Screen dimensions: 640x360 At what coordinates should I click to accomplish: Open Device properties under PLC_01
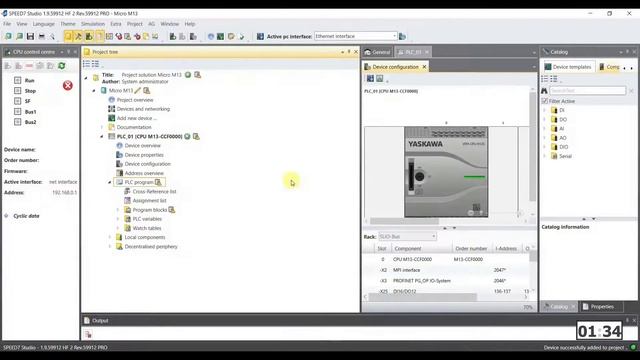point(144,155)
